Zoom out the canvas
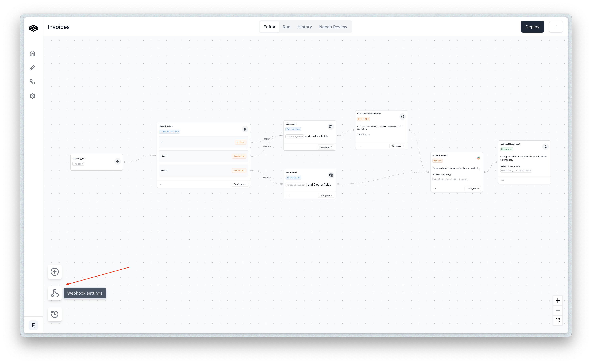Image resolution: width=592 pixels, height=364 pixels. [x=558, y=310]
